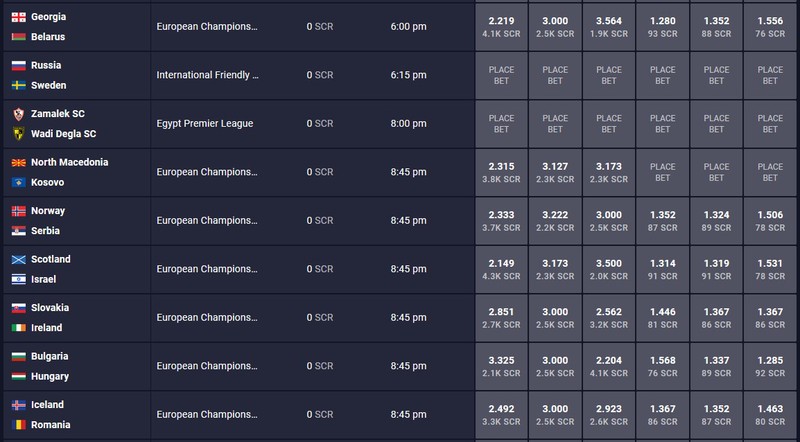The image size is (800, 442).
Task: Open the Egypt Premier League link
Action: click(205, 124)
